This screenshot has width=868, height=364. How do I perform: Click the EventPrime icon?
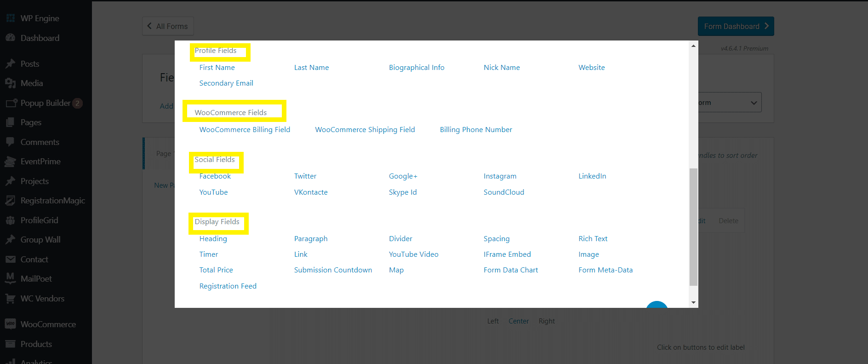point(11,162)
